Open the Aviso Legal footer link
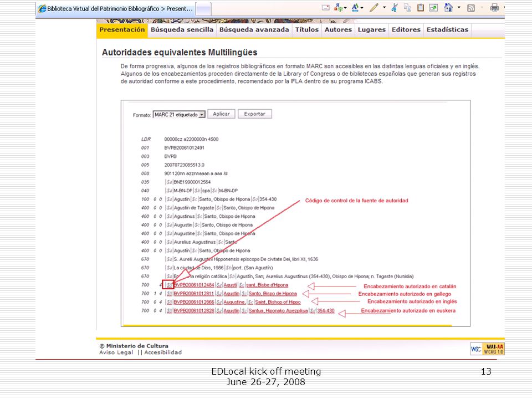Screen dimensions: 532x399 (116, 352)
